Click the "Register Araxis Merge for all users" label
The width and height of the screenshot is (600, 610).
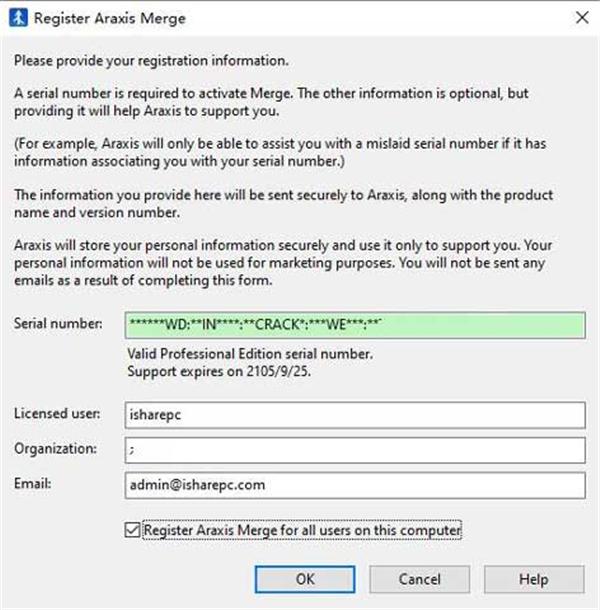(302, 530)
